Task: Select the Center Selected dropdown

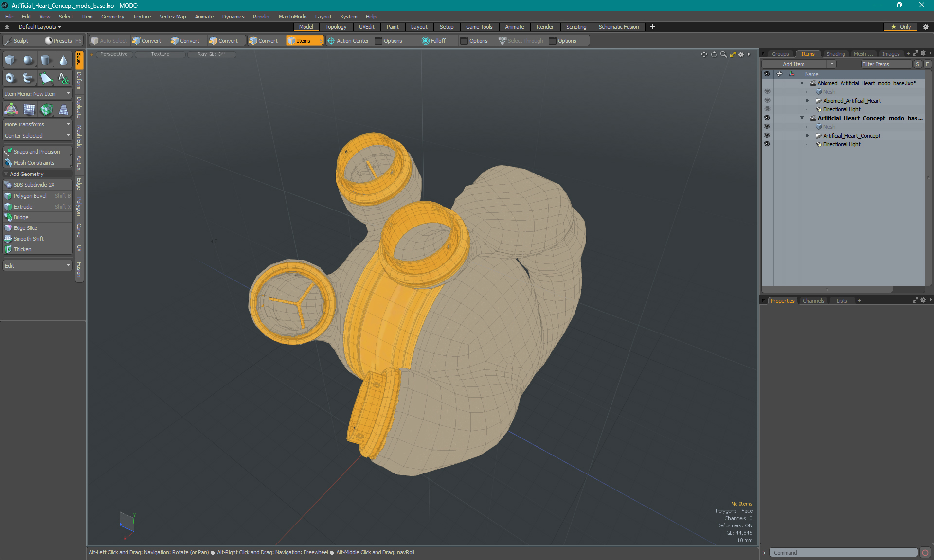Action: (36, 135)
